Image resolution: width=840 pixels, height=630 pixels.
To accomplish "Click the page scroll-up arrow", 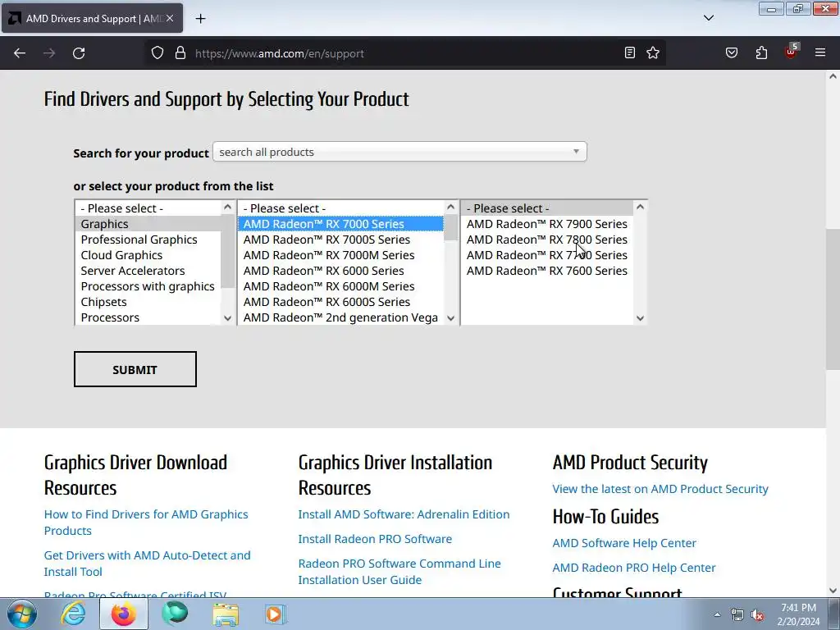I will click(x=833, y=76).
